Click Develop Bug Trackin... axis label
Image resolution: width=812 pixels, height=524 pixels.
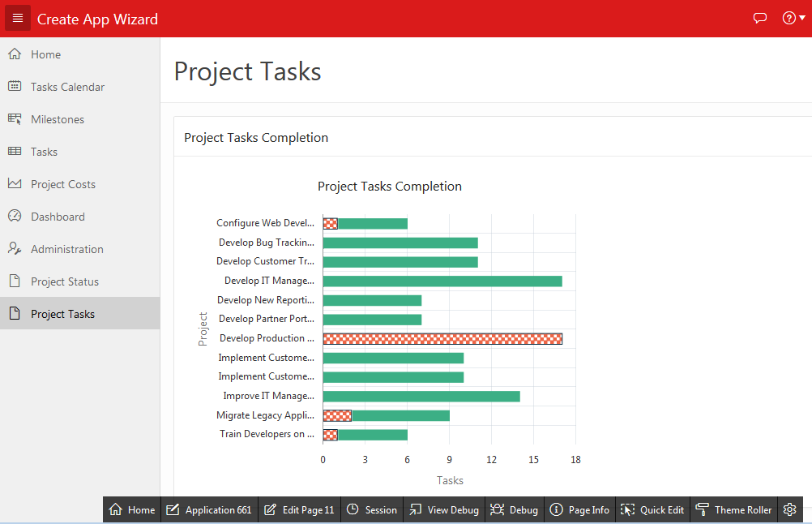pos(266,243)
